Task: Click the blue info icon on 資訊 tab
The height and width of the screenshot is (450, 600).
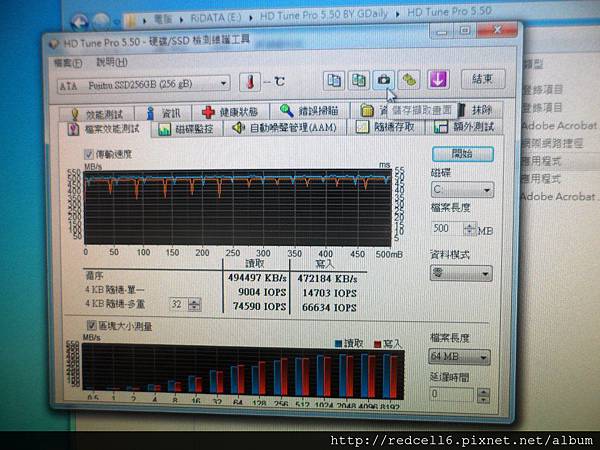Action: [x=150, y=113]
